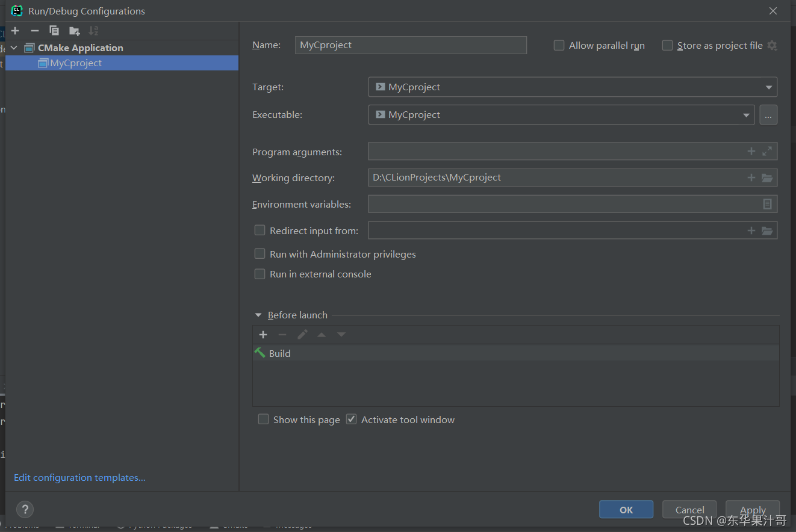Insert macro into Redirect input field
The image size is (796, 532).
pyautogui.click(x=751, y=230)
